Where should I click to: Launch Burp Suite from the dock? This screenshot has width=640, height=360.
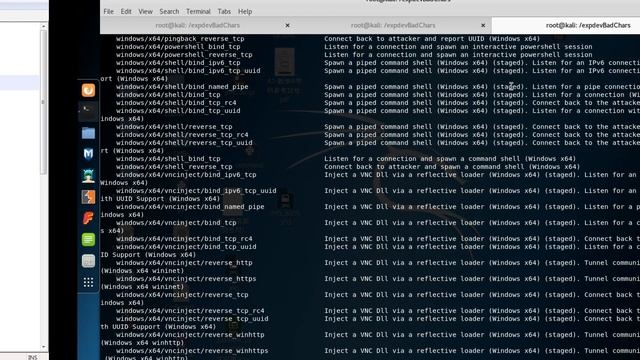(88, 197)
